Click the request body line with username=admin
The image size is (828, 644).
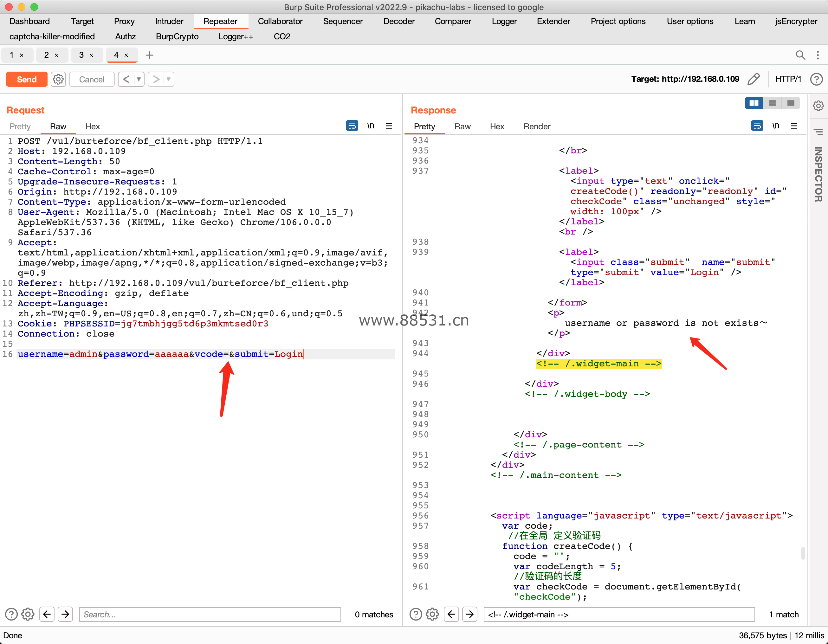pyautogui.click(x=205, y=354)
